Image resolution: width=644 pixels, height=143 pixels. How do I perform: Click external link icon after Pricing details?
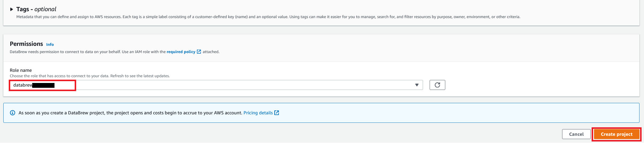(x=277, y=113)
